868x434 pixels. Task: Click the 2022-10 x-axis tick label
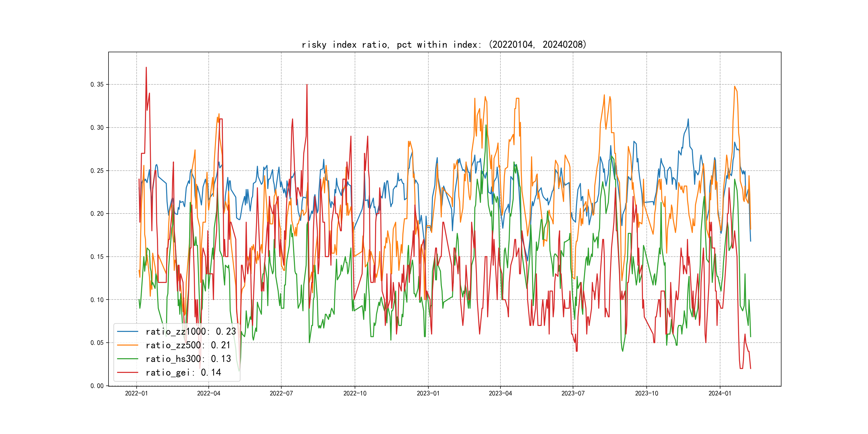[x=355, y=393]
